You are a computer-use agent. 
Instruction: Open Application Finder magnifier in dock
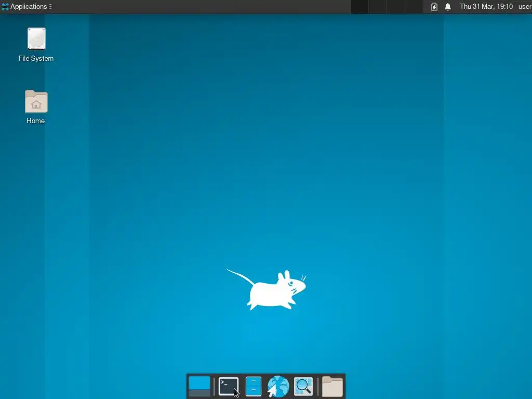click(303, 387)
